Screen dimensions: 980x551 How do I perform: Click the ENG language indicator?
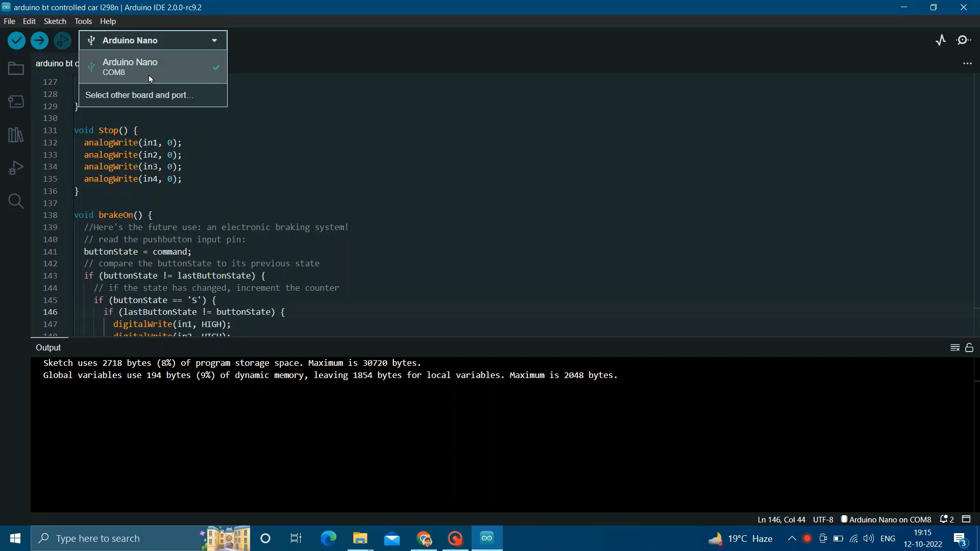(888, 538)
